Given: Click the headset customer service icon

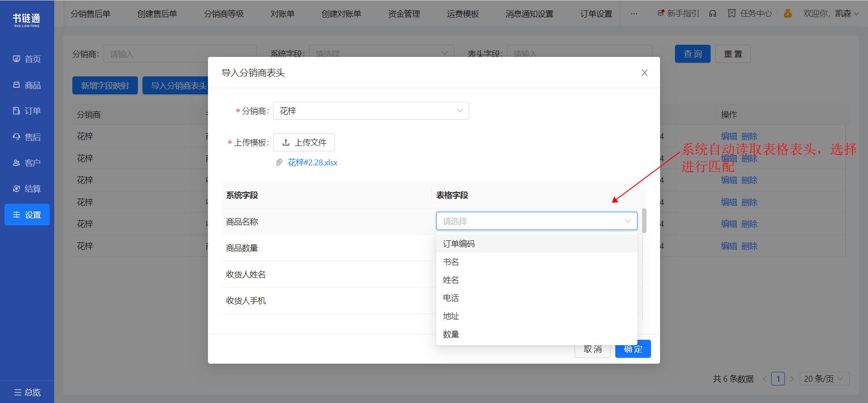Looking at the screenshot, I should 712,14.
